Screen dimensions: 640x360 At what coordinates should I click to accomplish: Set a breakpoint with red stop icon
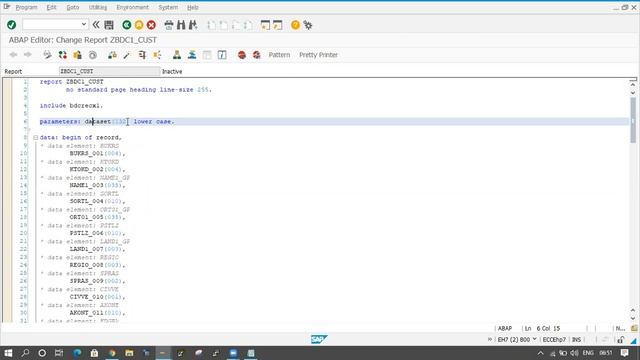242,55
